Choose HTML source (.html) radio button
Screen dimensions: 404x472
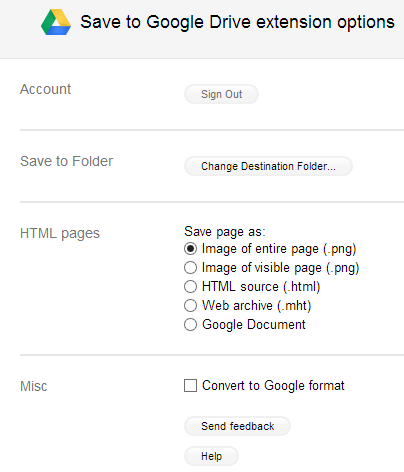click(190, 287)
